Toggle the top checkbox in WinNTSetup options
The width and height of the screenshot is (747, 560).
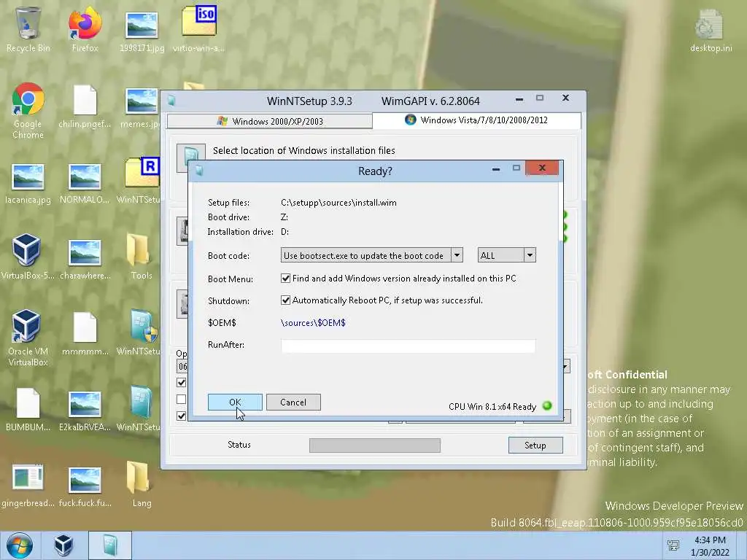[x=181, y=382]
